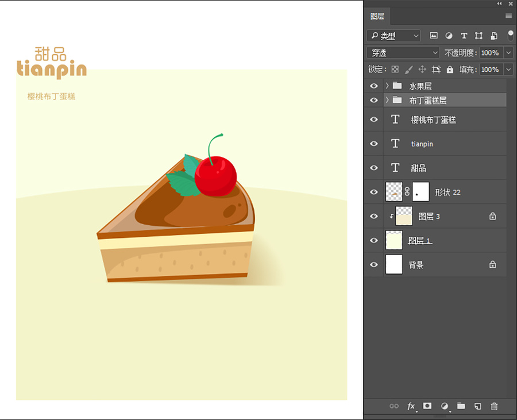Select the 形状 22 layer thumbnail

click(394, 191)
